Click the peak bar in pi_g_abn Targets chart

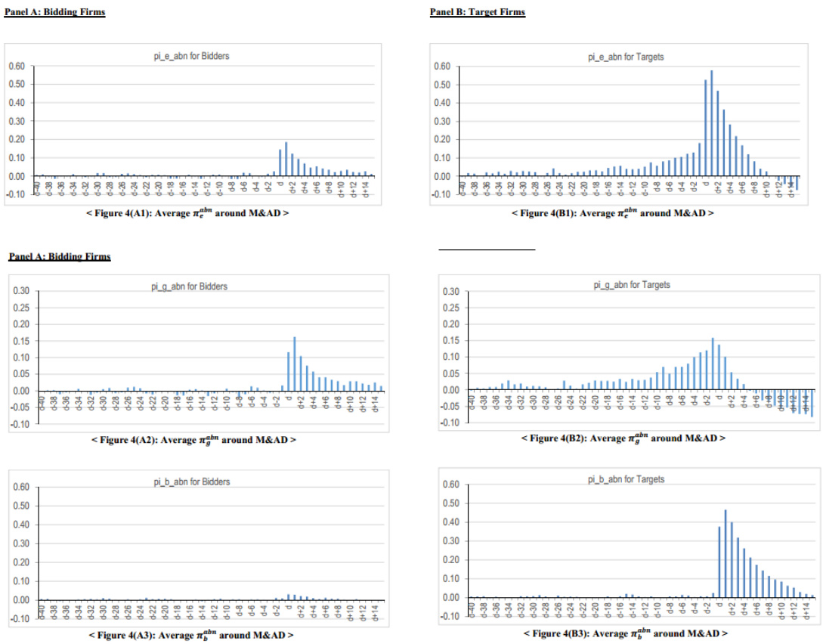[x=713, y=364]
